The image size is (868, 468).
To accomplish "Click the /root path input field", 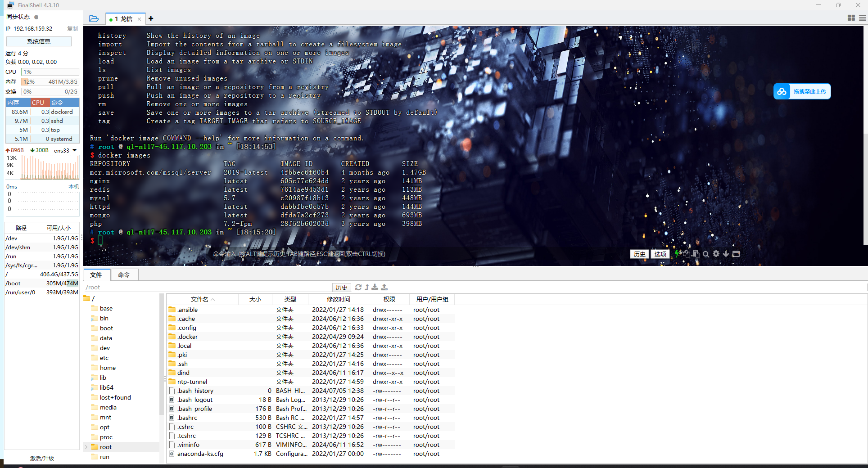I will click(x=207, y=287).
